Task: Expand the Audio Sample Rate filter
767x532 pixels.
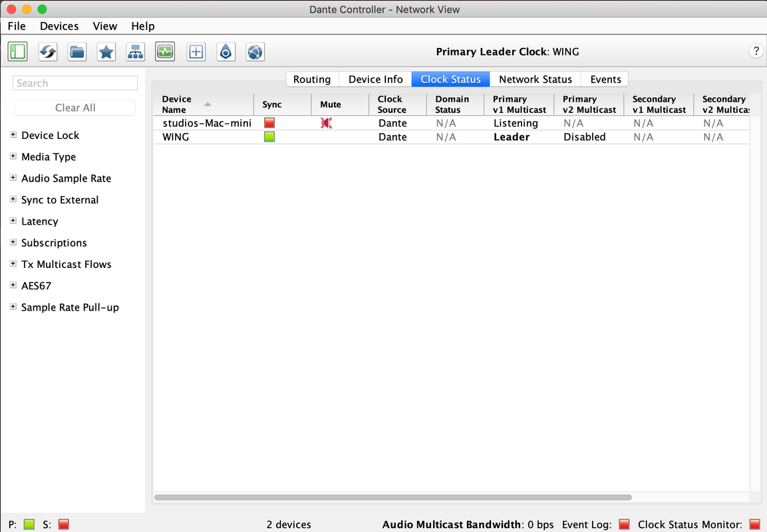Action: pos(13,178)
